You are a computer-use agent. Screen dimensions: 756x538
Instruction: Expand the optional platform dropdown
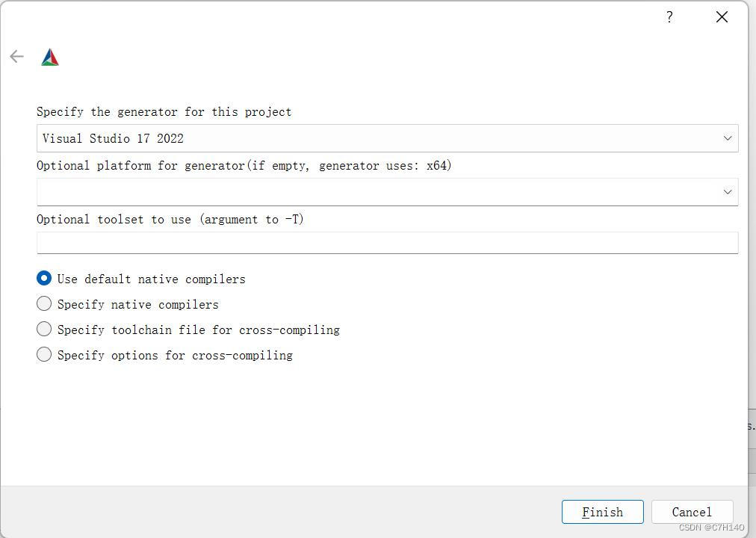tap(727, 192)
